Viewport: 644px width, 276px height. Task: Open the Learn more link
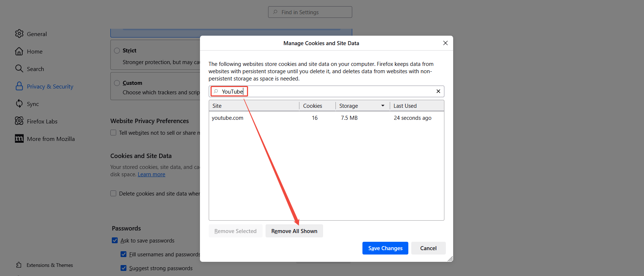pos(152,174)
